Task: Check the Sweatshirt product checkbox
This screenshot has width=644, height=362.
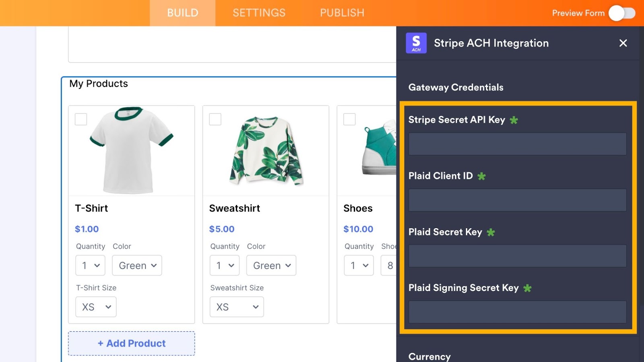Action: 215,119
